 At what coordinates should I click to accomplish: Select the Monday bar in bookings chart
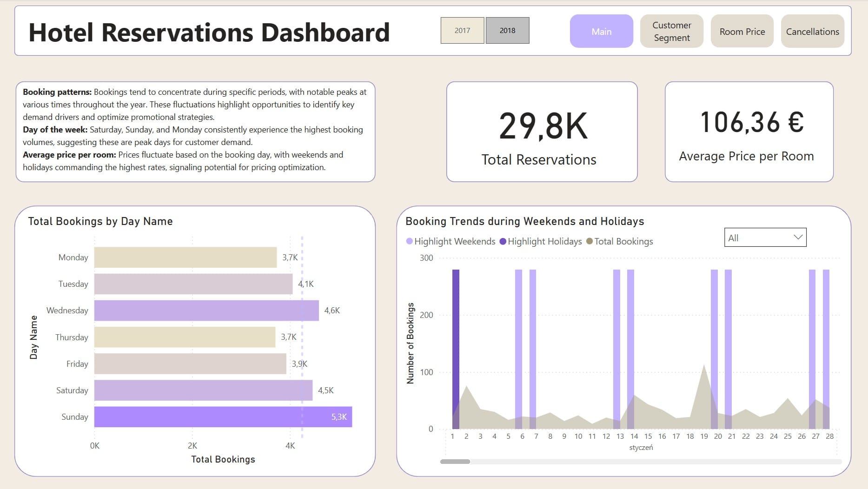[x=185, y=258]
